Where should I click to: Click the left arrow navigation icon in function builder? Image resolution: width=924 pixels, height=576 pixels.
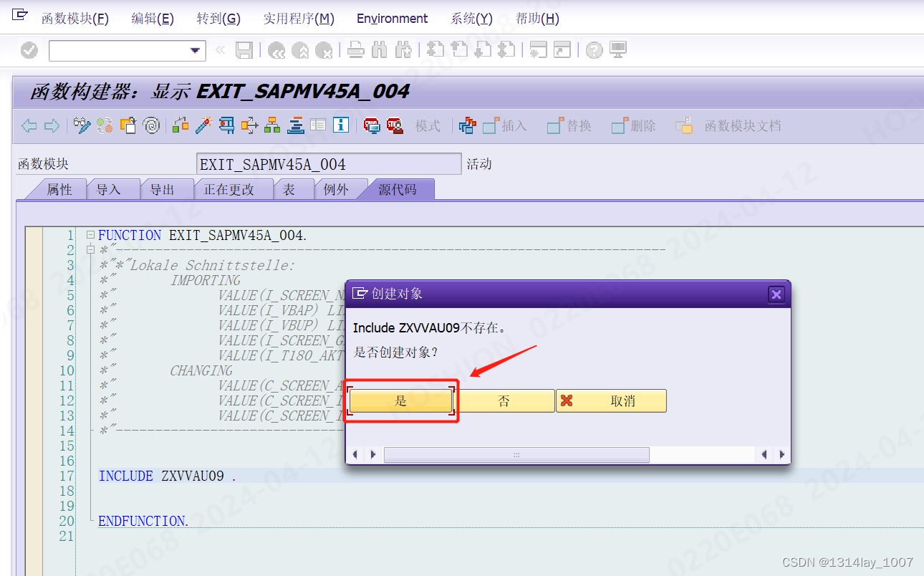pos(29,126)
